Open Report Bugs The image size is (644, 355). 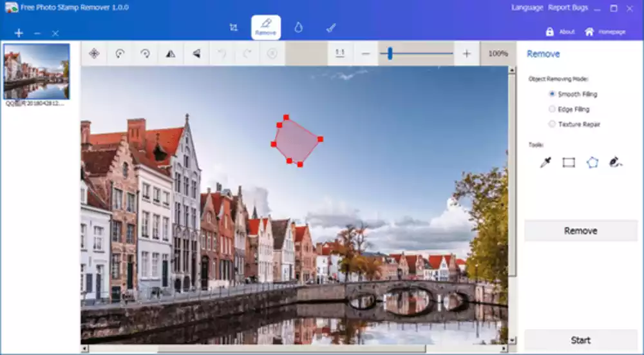pyautogui.click(x=568, y=7)
